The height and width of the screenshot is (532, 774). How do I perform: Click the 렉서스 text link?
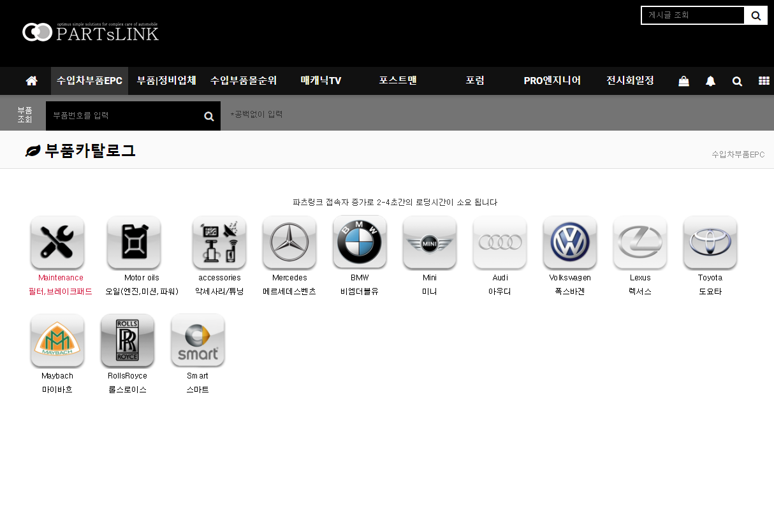[x=640, y=291]
